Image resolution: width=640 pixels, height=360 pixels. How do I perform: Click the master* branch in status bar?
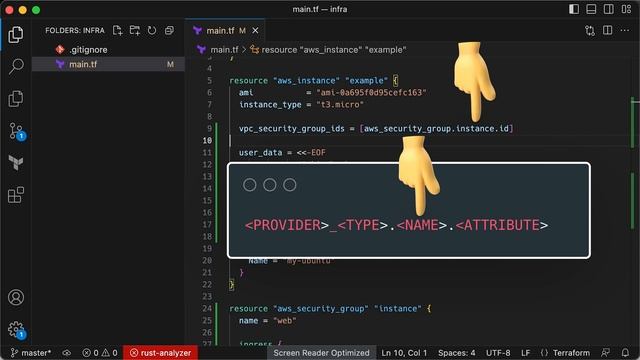(31, 353)
